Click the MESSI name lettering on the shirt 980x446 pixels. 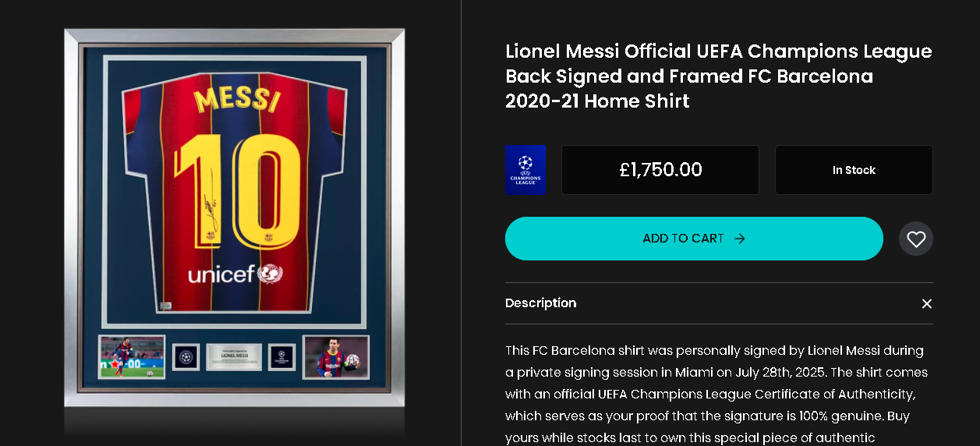pos(236,100)
